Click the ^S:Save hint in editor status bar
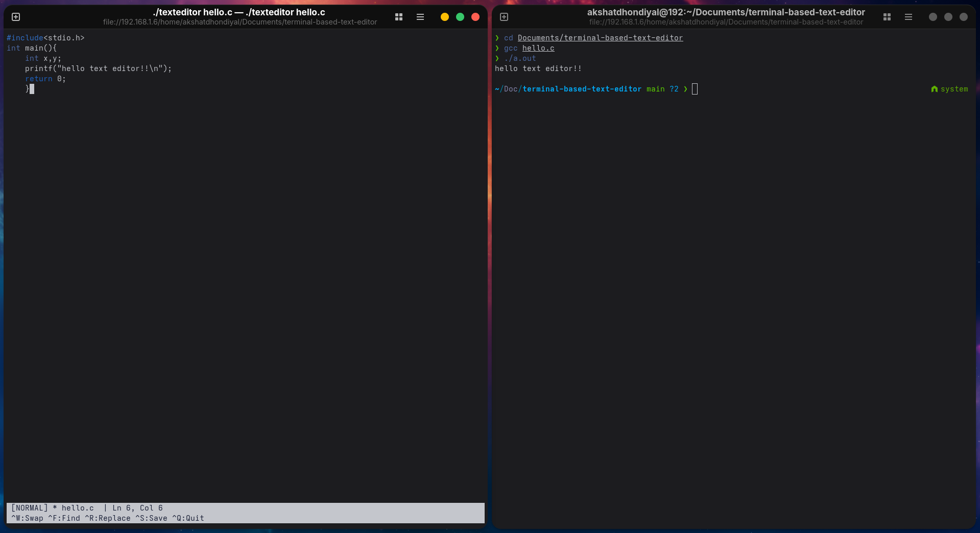 point(151,518)
